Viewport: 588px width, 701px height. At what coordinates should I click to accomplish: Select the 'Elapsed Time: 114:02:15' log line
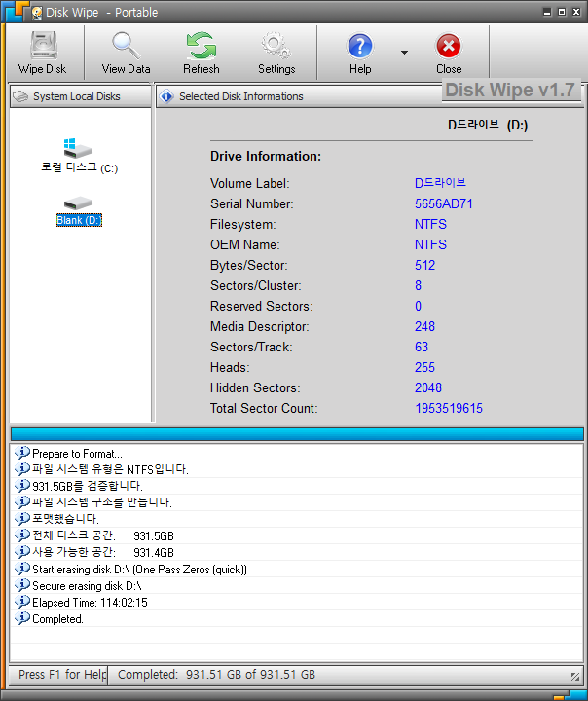click(x=90, y=602)
